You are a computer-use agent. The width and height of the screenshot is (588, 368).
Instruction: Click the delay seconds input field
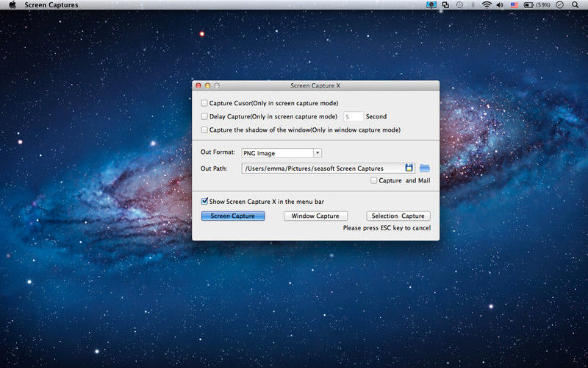354,117
